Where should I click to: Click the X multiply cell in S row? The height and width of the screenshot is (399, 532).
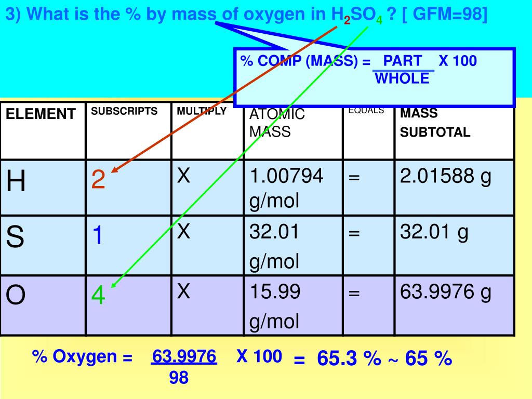coord(207,246)
